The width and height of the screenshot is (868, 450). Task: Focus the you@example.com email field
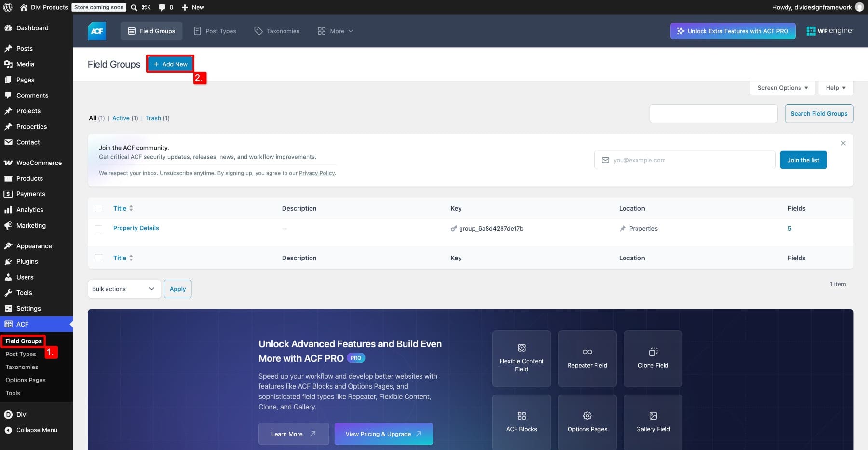pyautogui.click(x=685, y=160)
